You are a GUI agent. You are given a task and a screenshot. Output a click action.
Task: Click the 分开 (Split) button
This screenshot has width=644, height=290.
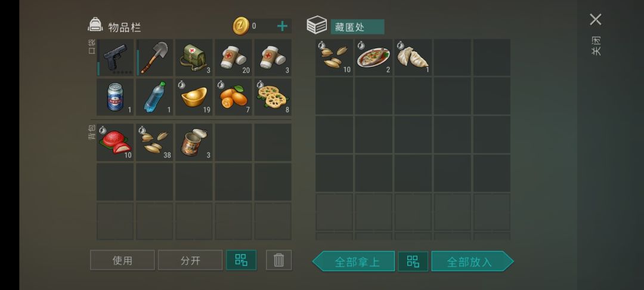click(x=190, y=260)
